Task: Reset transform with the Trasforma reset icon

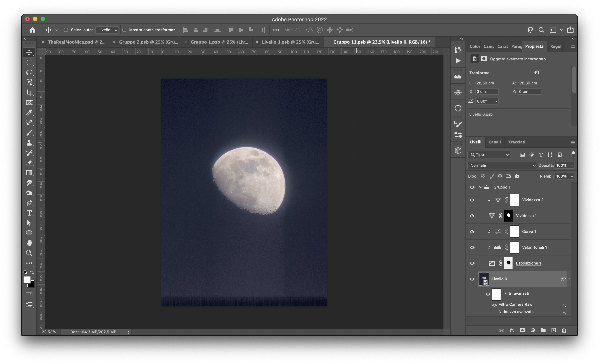Action: [x=537, y=73]
